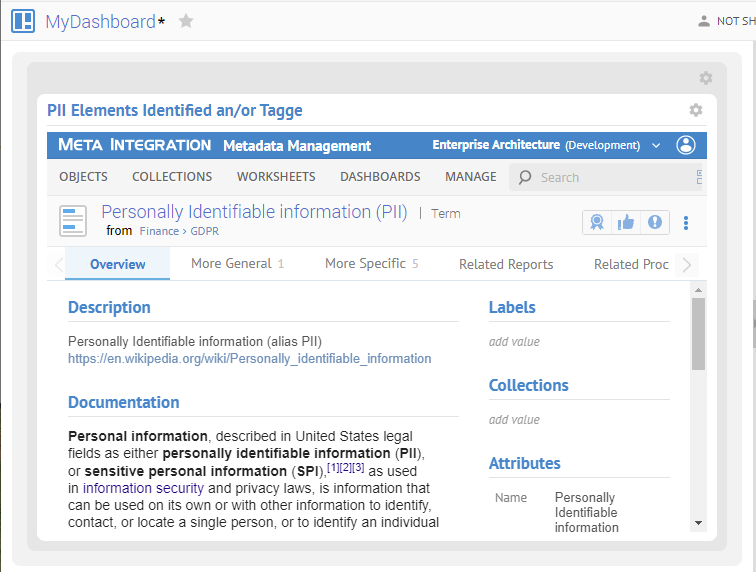756x572 pixels.
Task: Open the user profile icon
Action: click(686, 145)
